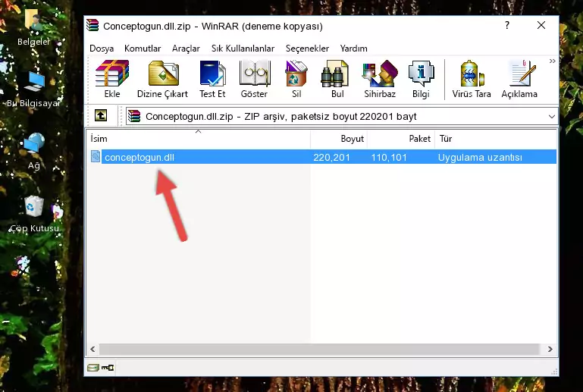Select the conceptogun.dll file name
The image size is (583, 392).
[x=139, y=157]
